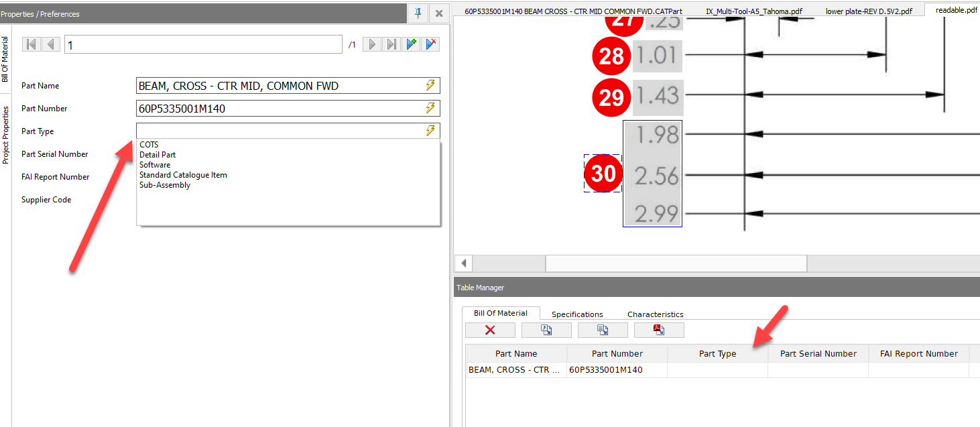Click the Supplier Code label
Screen dimensions: 980x427
click(x=46, y=200)
